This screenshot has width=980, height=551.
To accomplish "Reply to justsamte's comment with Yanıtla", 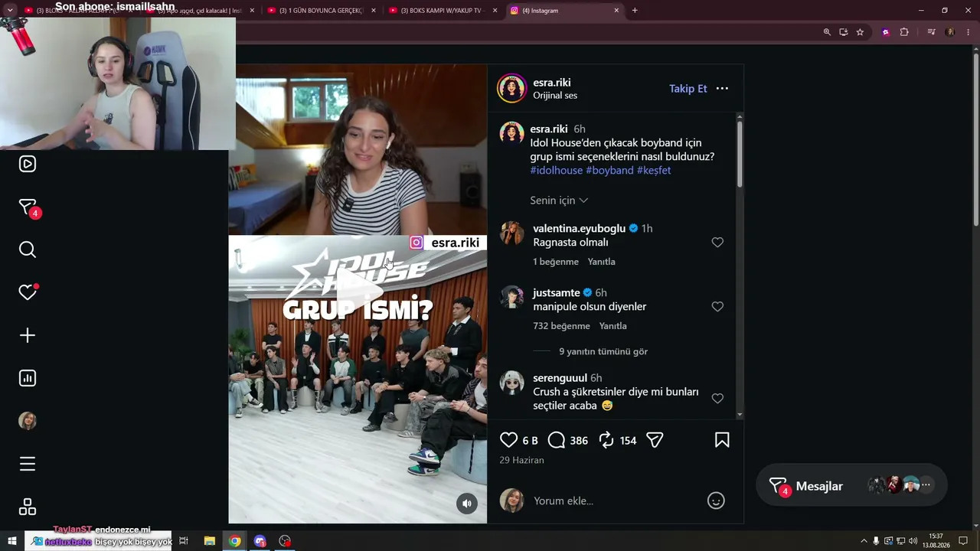I will [612, 326].
